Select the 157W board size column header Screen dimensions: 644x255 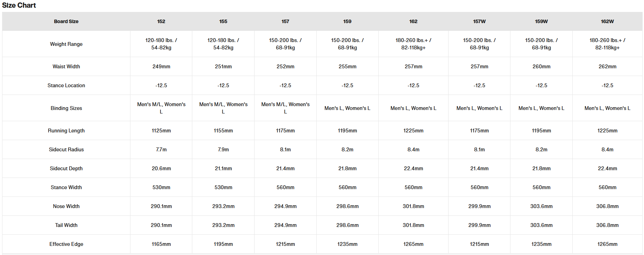[x=479, y=21]
